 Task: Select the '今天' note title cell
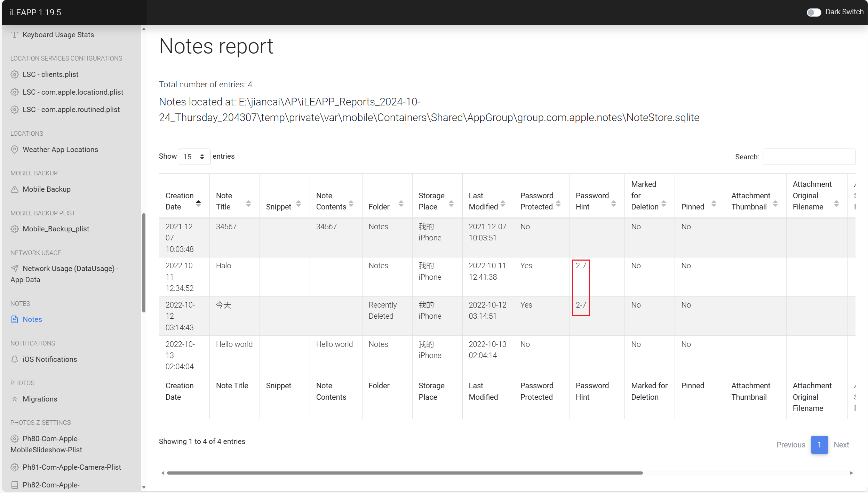[x=234, y=316]
